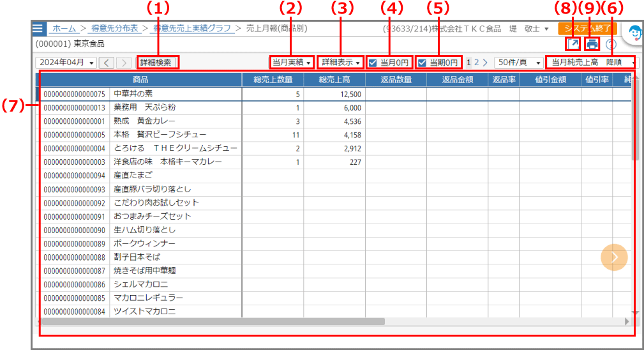The height and width of the screenshot is (350, 644).
Task: Open the user 堤 敬士 dropdown
Action: point(528,29)
